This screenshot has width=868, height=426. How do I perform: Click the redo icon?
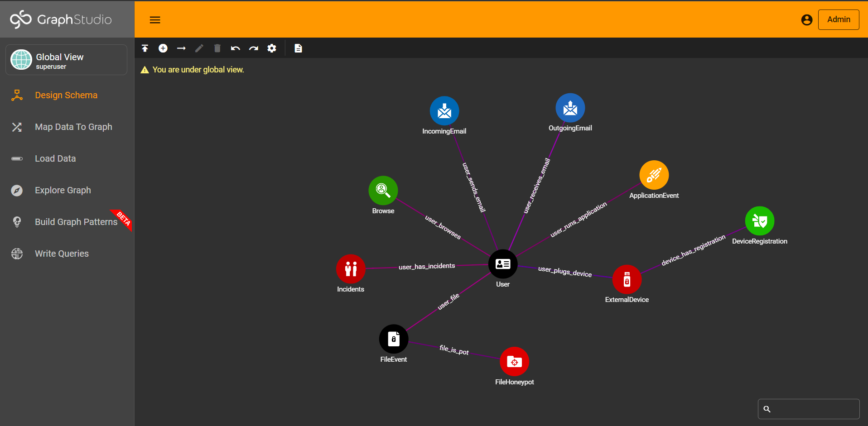pos(254,48)
